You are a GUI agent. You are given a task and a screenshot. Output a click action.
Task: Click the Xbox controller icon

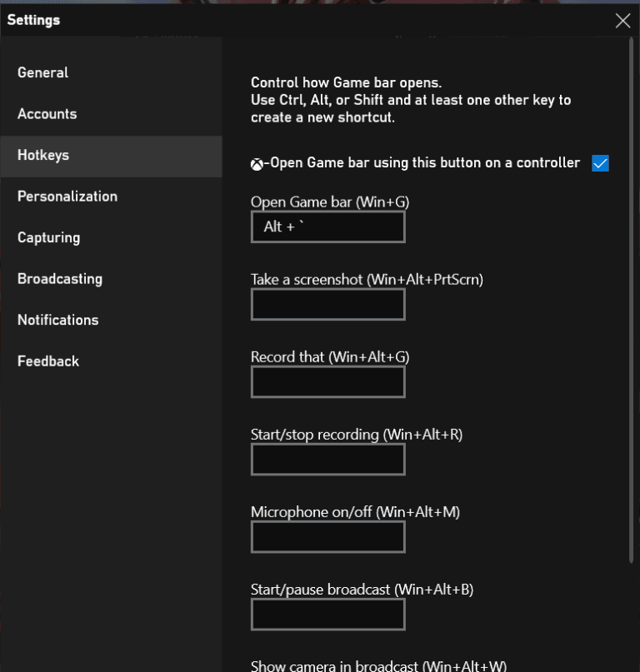coord(257,162)
